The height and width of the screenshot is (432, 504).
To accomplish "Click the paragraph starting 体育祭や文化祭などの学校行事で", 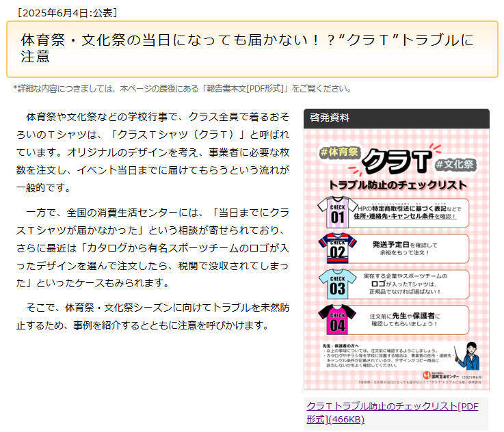I will [152, 152].
